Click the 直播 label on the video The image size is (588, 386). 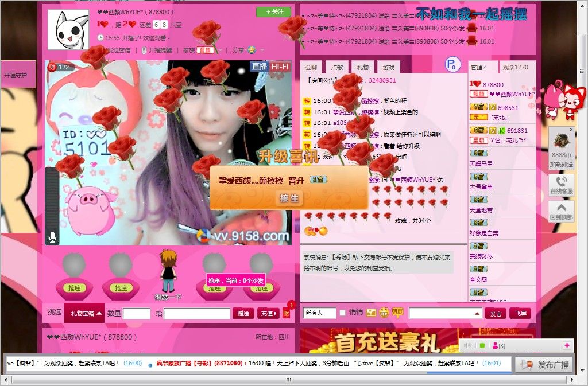point(259,67)
